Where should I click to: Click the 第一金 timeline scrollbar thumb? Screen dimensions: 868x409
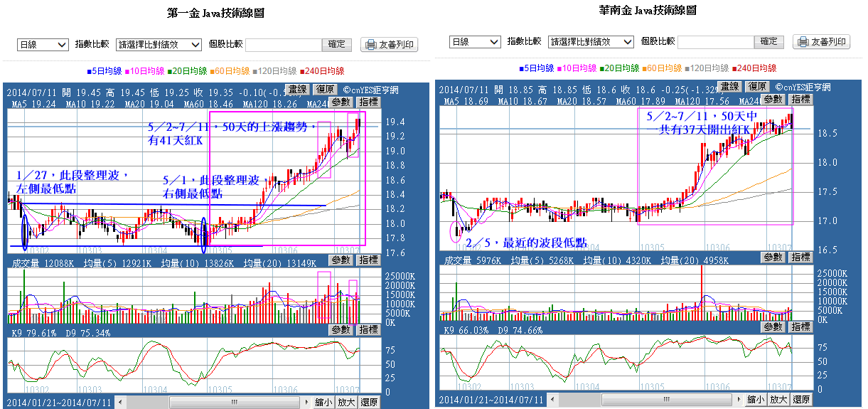pos(235,403)
